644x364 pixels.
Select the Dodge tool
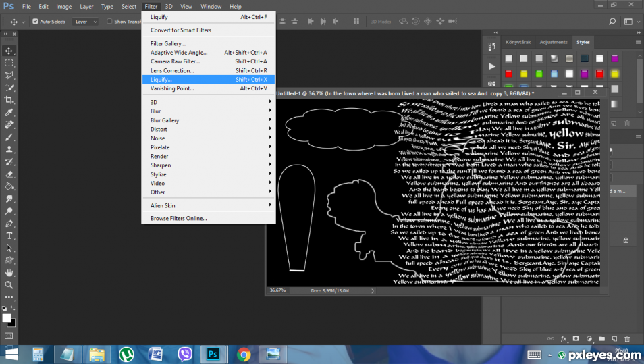(x=9, y=211)
